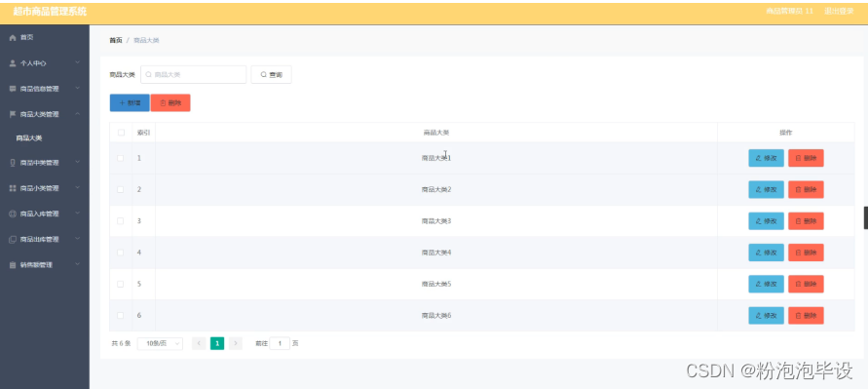The height and width of the screenshot is (389, 868).
Task: Click the cell text 商品大类1
Action: (436, 158)
